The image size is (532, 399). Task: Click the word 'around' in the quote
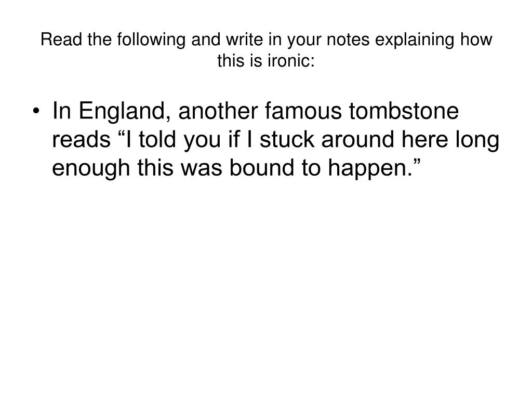(357, 139)
